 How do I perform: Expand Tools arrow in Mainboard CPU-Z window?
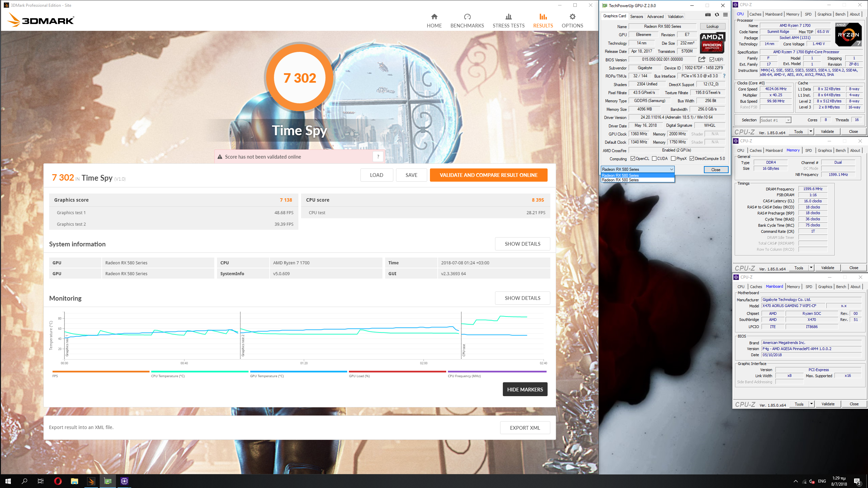(811, 404)
